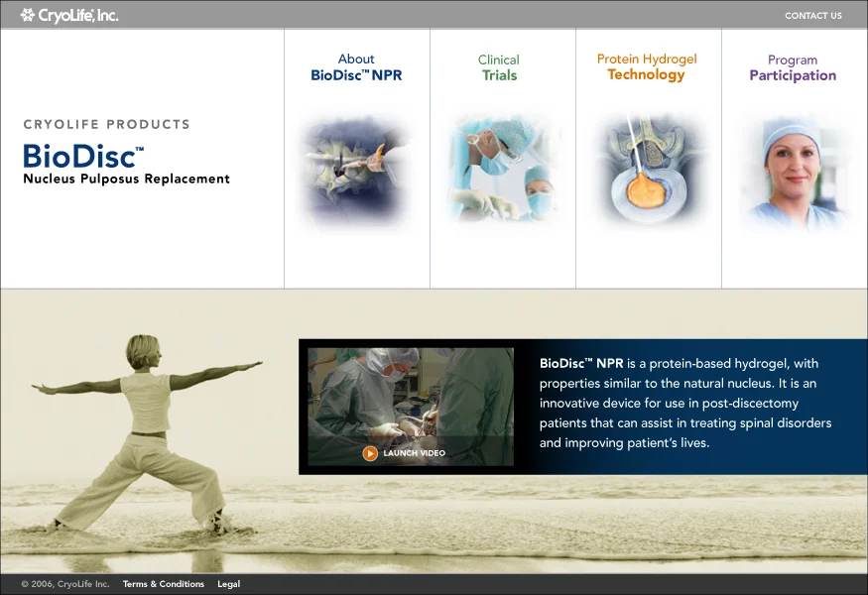Screen dimensions: 868x595
Task: Open the Legal link in footer
Action: point(228,584)
